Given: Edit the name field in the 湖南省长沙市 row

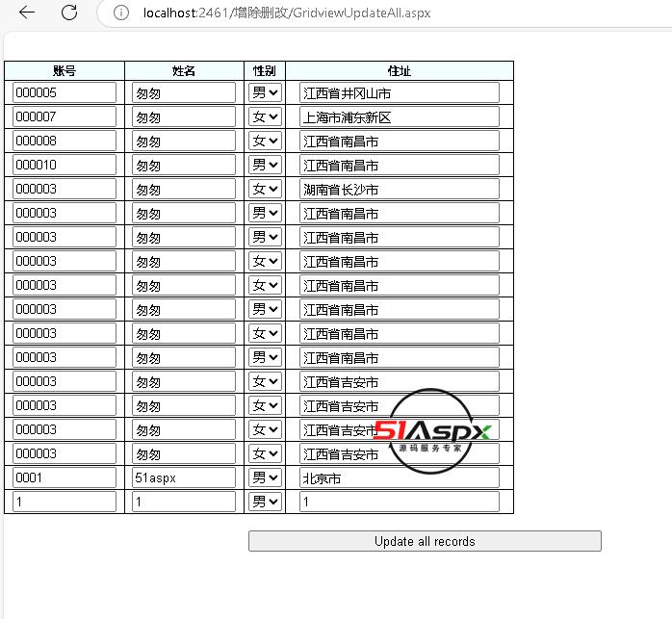Looking at the screenshot, I should click(x=184, y=189).
